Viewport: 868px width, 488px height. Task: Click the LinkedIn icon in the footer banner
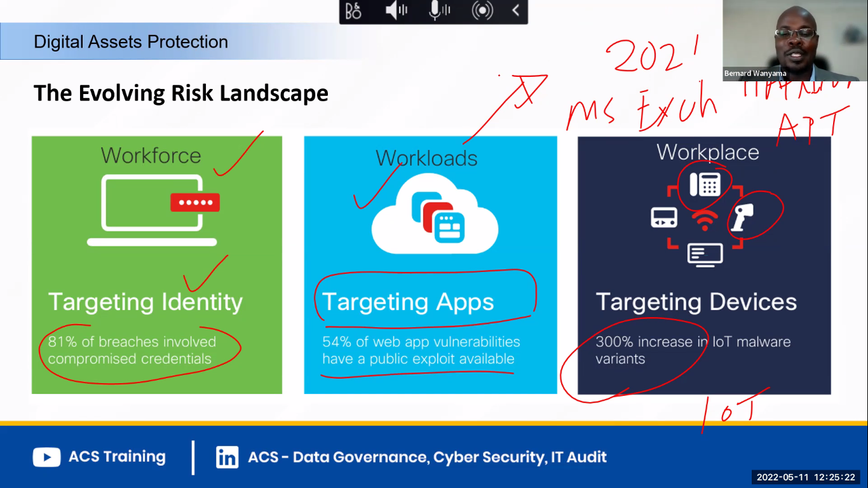click(x=227, y=457)
